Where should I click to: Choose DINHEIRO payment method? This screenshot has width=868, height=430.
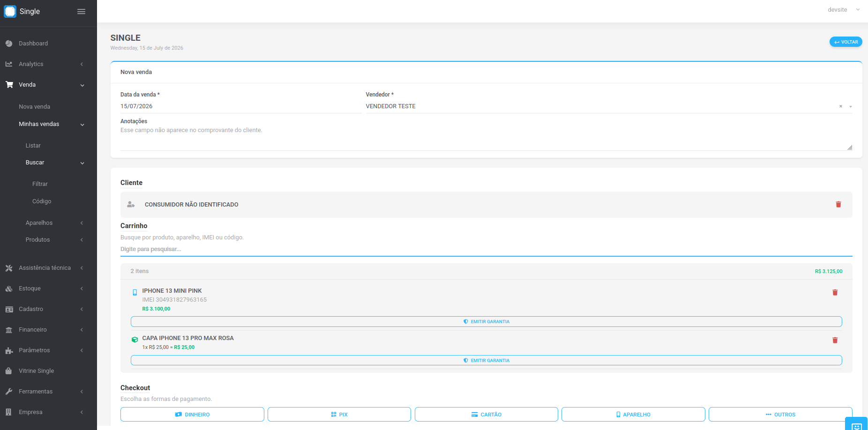[192, 415]
